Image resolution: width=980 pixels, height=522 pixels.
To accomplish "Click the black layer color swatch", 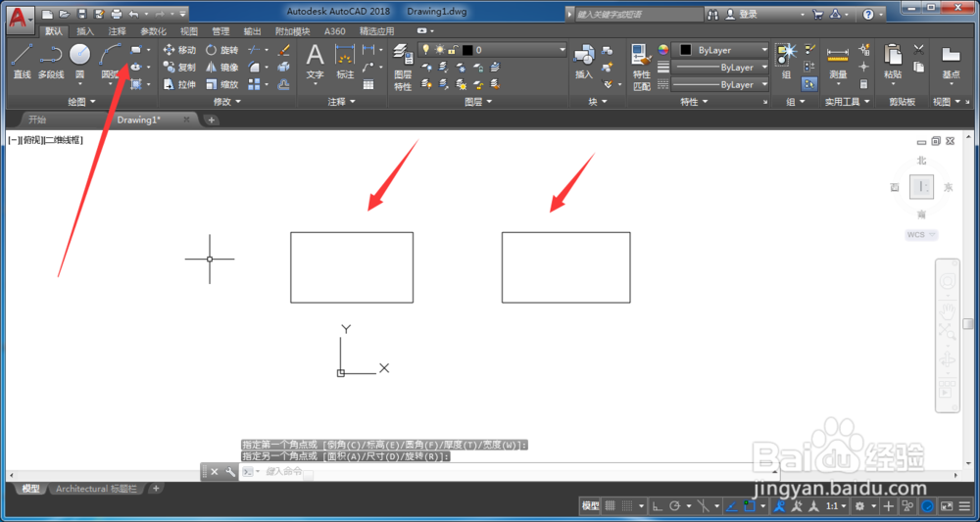I will point(467,50).
